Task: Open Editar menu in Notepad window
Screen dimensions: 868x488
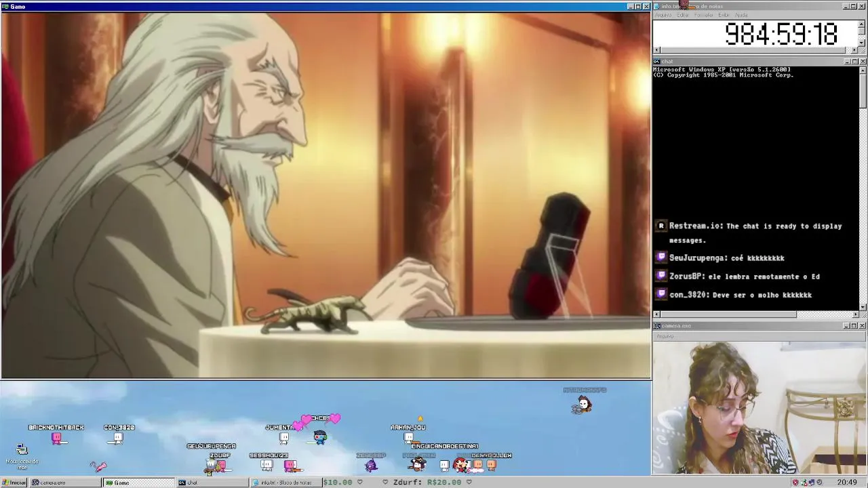Action: 682,15
